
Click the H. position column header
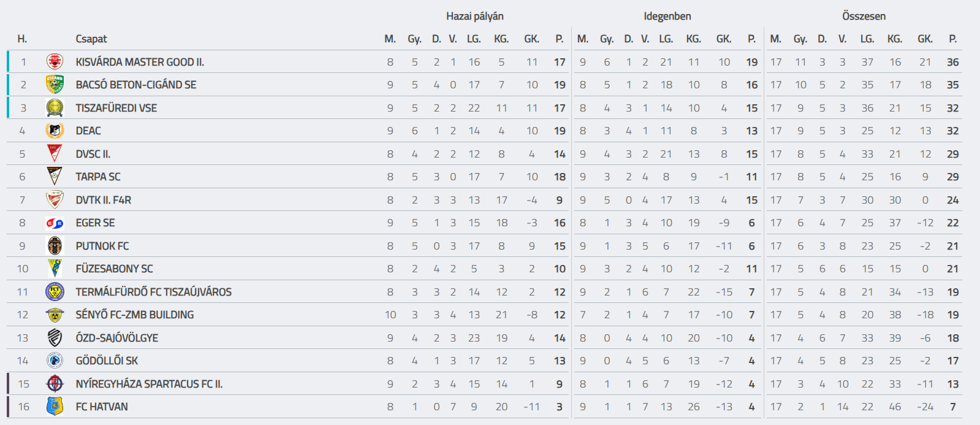coord(22,39)
